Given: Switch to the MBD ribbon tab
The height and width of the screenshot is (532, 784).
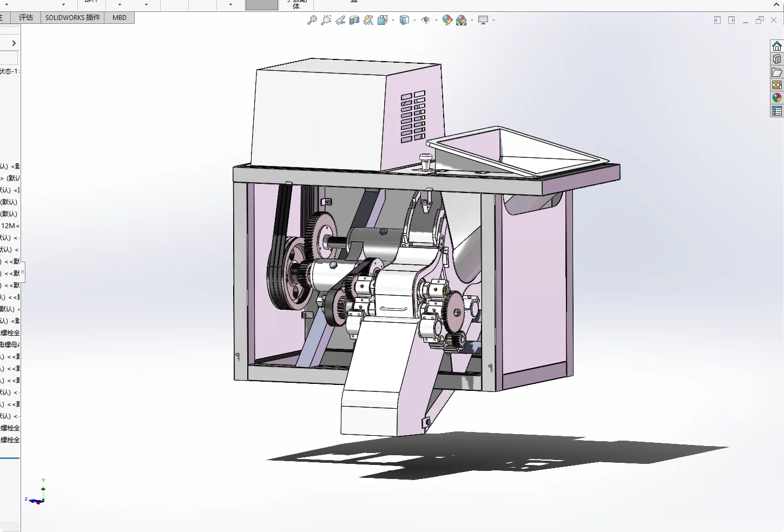Looking at the screenshot, I should click(x=120, y=17).
